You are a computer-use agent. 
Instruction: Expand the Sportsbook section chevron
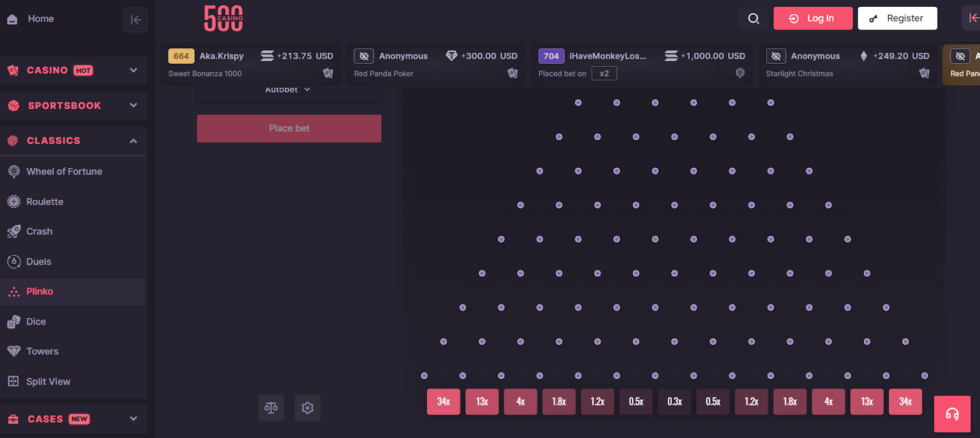point(134,105)
